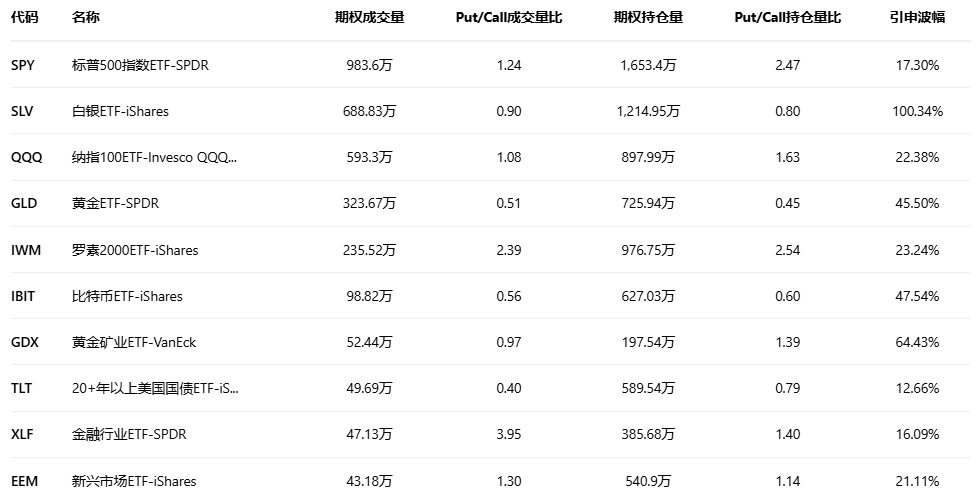Click XLF Put/Call ratio 3.95

click(x=508, y=434)
